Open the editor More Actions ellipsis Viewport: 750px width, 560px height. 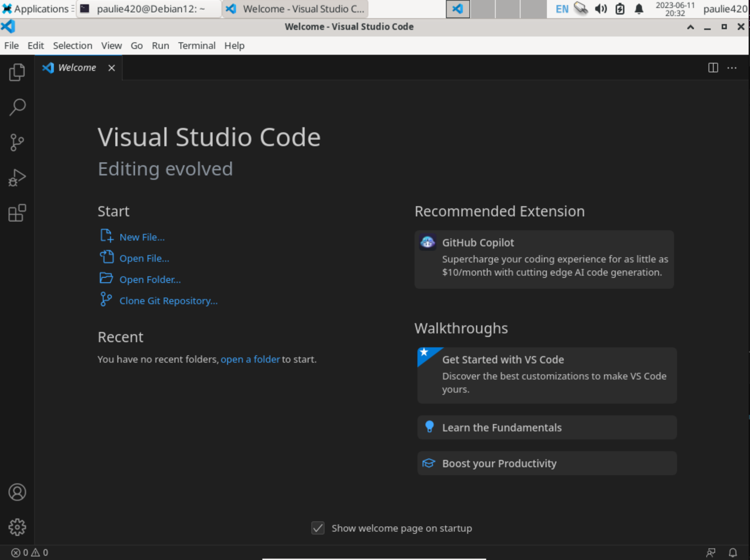pos(732,68)
